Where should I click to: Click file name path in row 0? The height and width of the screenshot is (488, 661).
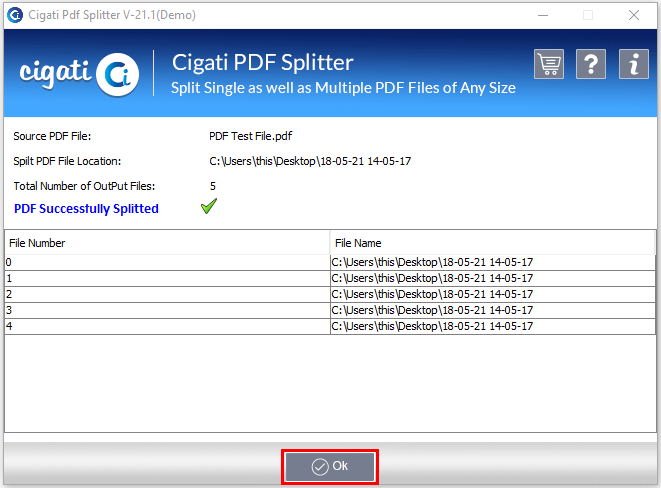point(493,262)
